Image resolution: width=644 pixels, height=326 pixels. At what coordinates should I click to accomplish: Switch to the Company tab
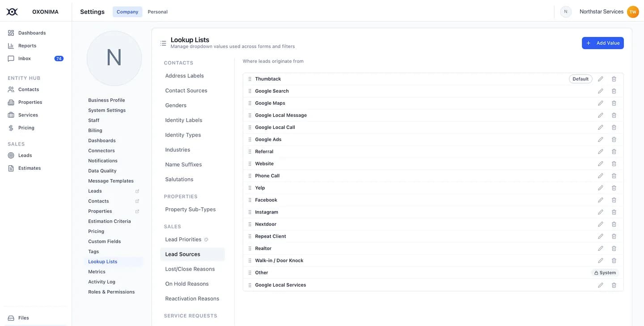[127, 12]
